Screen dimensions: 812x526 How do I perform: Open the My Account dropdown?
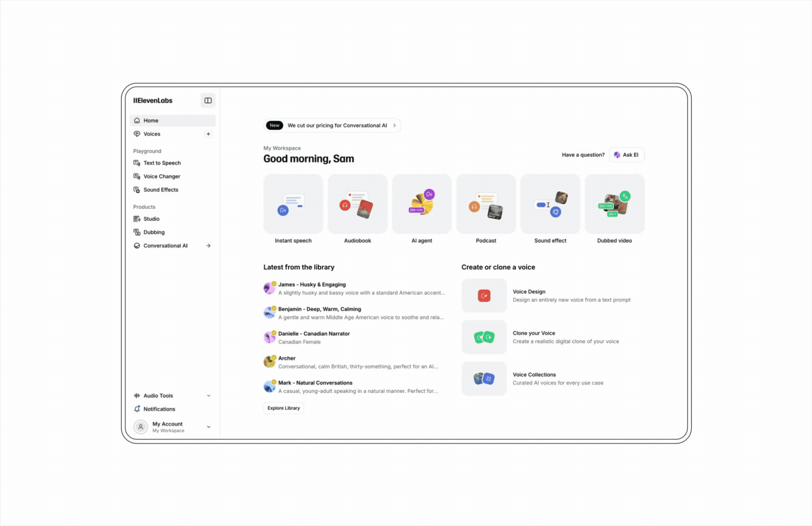coord(209,427)
